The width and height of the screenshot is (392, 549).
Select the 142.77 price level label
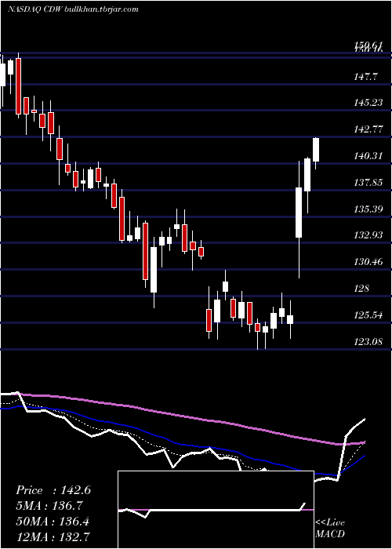coord(368,129)
